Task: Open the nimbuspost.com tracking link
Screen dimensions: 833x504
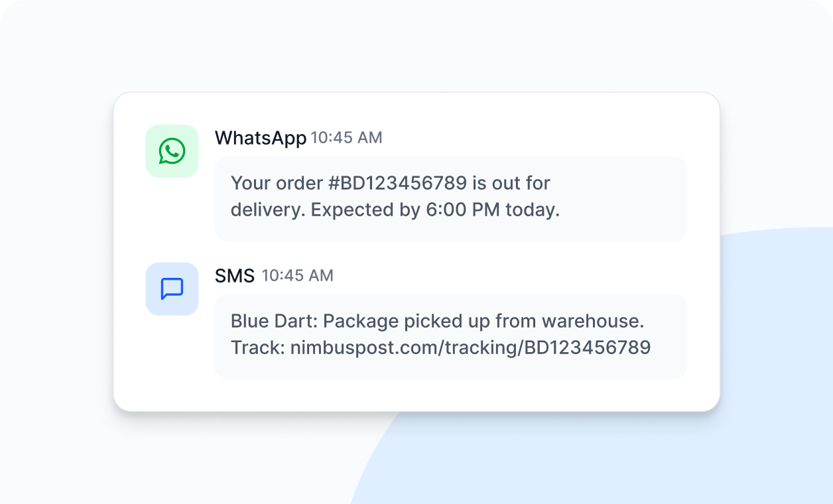Action: [x=470, y=347]
